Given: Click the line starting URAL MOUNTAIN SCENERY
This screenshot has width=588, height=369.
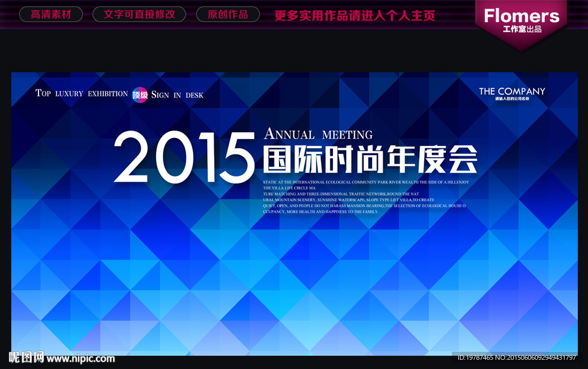Looking at the screenshot, I should point(349,199).
